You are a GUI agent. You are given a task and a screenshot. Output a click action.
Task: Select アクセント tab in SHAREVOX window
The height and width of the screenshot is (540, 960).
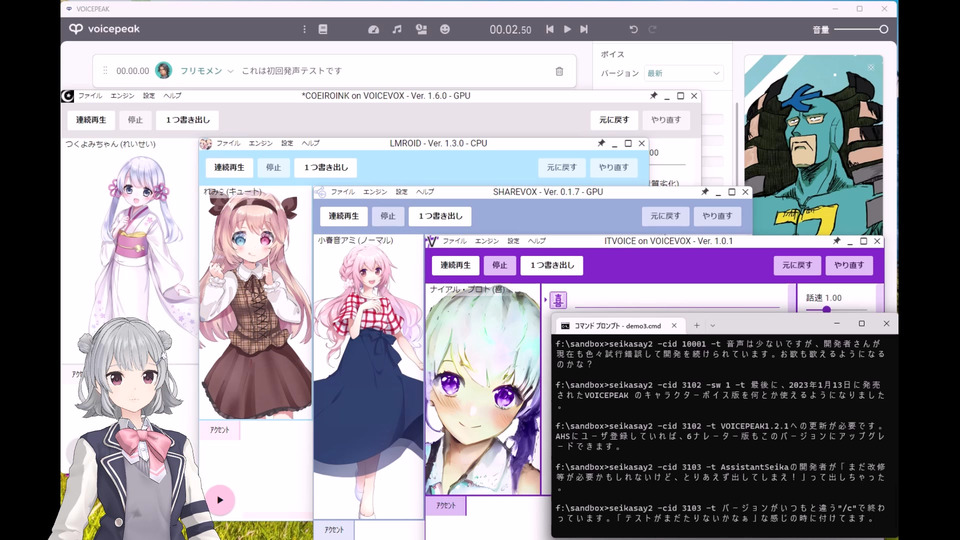click(334, 530)
